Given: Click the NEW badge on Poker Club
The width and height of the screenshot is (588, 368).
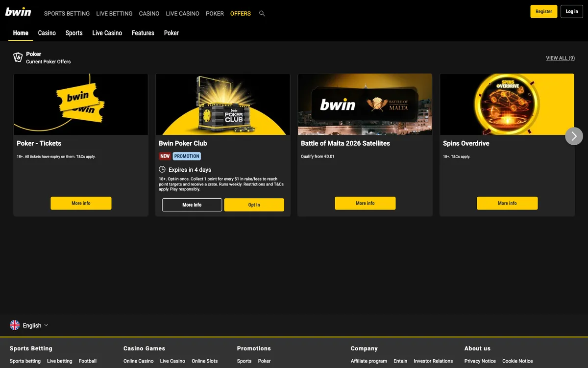Looking at the screenshot, I should click(165, 156).
